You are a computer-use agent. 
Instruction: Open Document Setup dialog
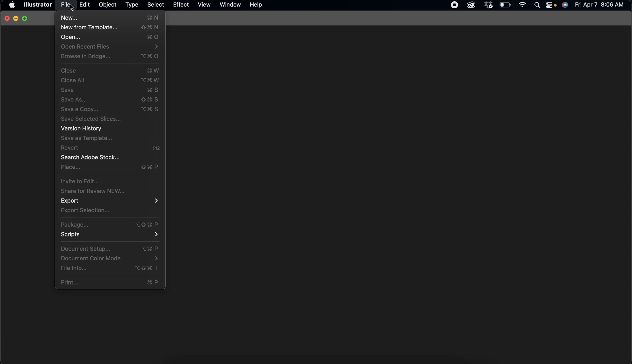pyautogui.click(x=85, y=249)
